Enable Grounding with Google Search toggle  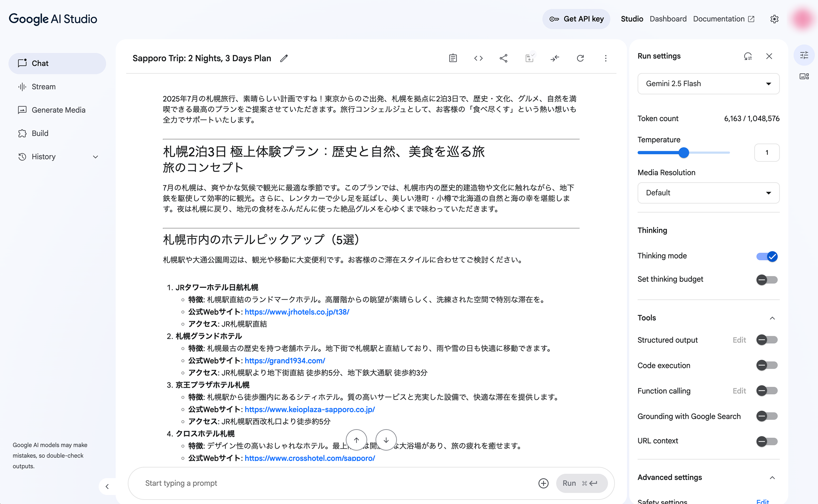pos(767,416)
